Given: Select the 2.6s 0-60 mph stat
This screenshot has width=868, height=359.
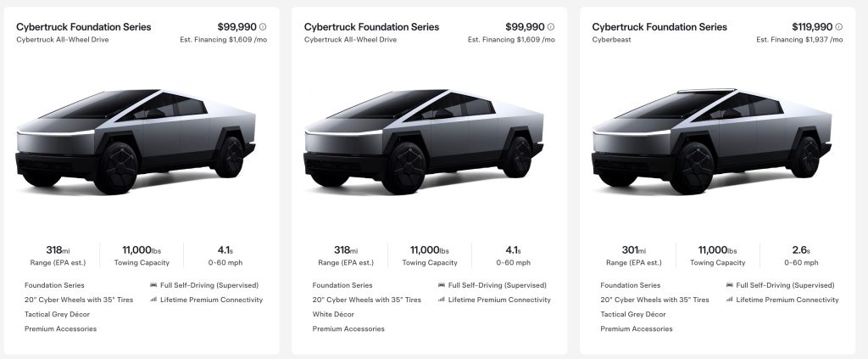Looking at the screenshot, I should point(801,256).
